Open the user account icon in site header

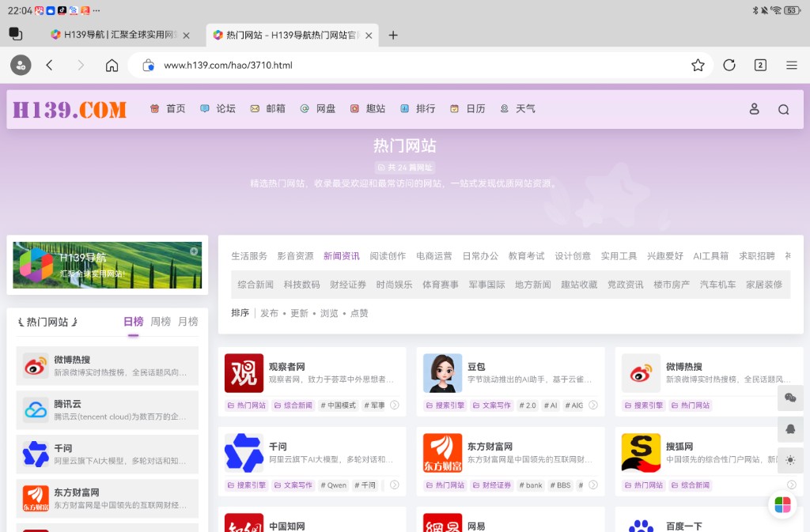pos(754,109)
